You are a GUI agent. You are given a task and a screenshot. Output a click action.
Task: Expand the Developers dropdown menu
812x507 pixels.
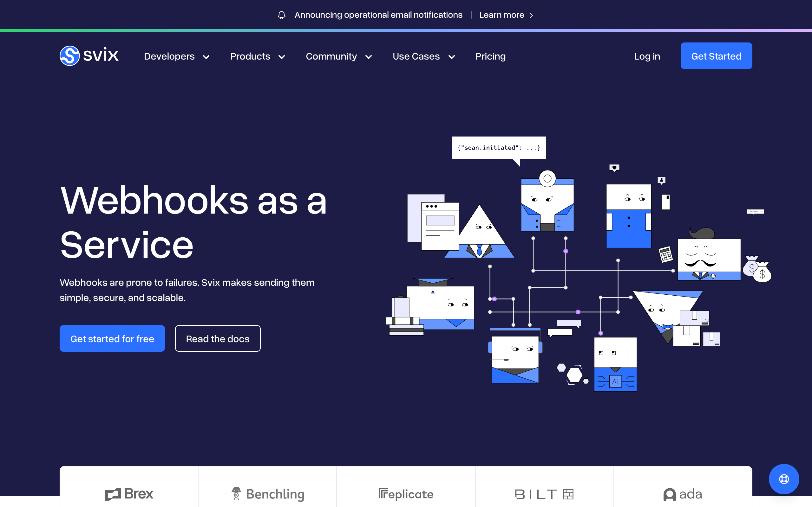176,56
